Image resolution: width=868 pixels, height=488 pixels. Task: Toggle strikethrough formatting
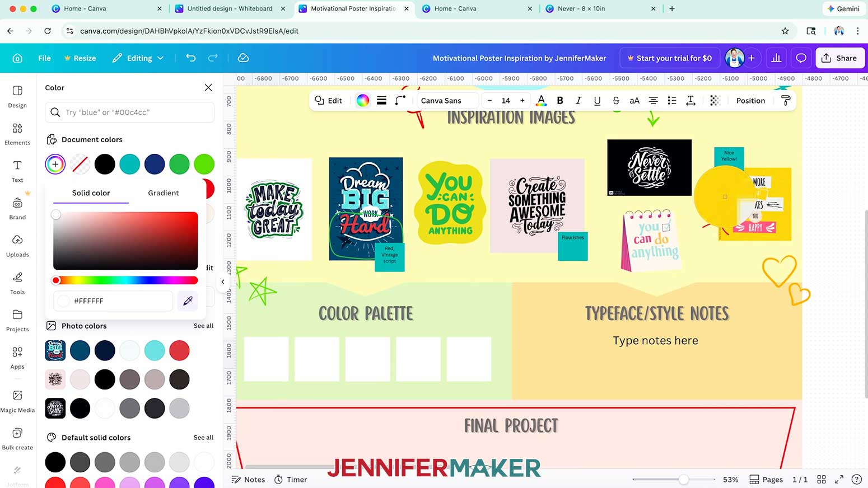pyautogui.click(x=615, y=100)
